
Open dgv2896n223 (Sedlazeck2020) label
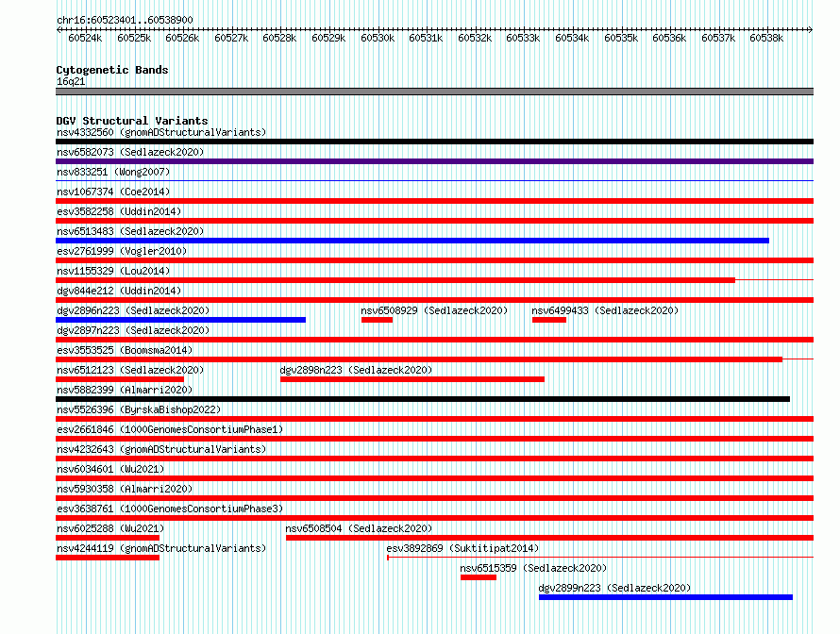pos(133,310)
